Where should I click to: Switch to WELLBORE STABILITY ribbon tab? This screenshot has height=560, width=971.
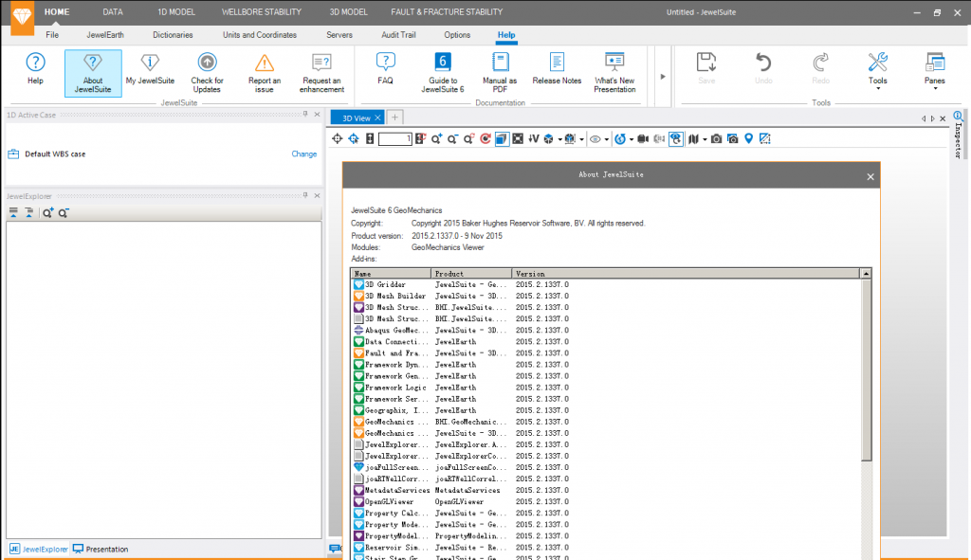[262, 11]
